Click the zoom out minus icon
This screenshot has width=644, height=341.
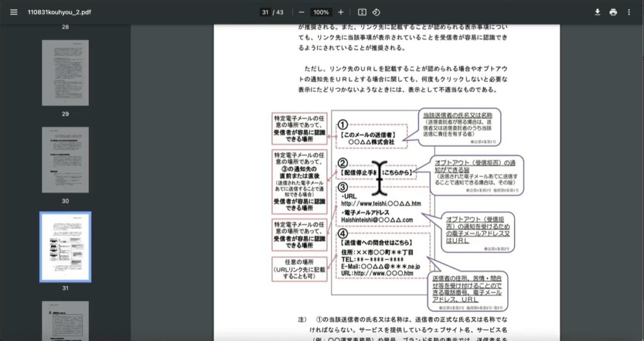click(302, 12)
